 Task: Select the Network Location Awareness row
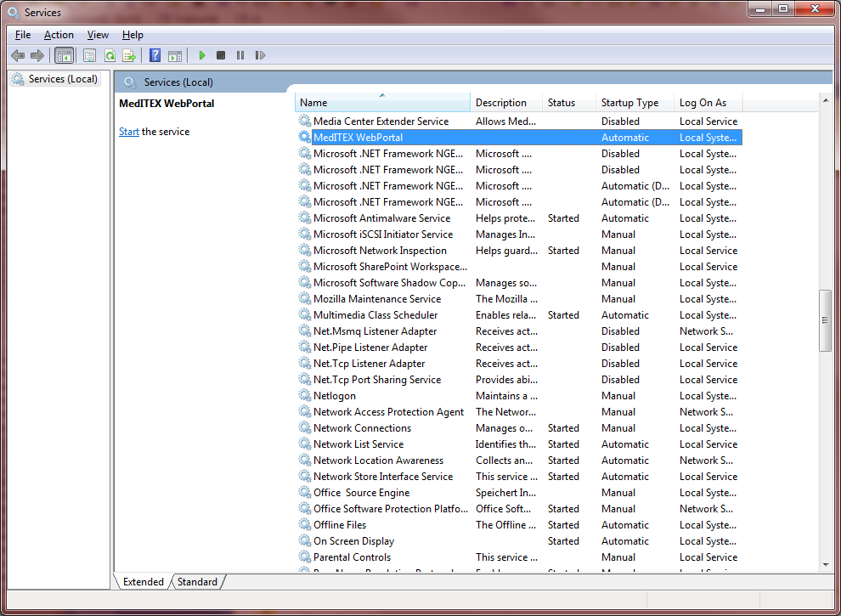point(519,460)
